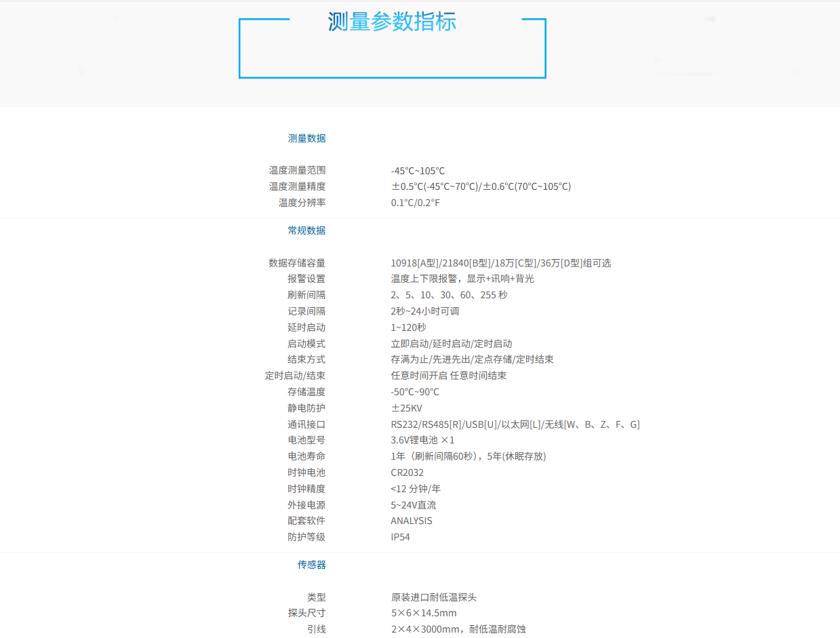Click the 存满为止/先进先出 end mode value

pos(472,359)
